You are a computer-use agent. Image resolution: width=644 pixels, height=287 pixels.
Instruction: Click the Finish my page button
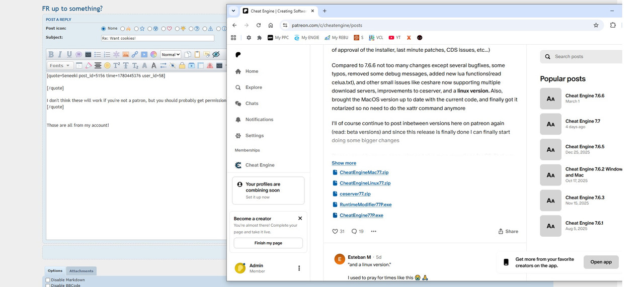click(268, 243)
